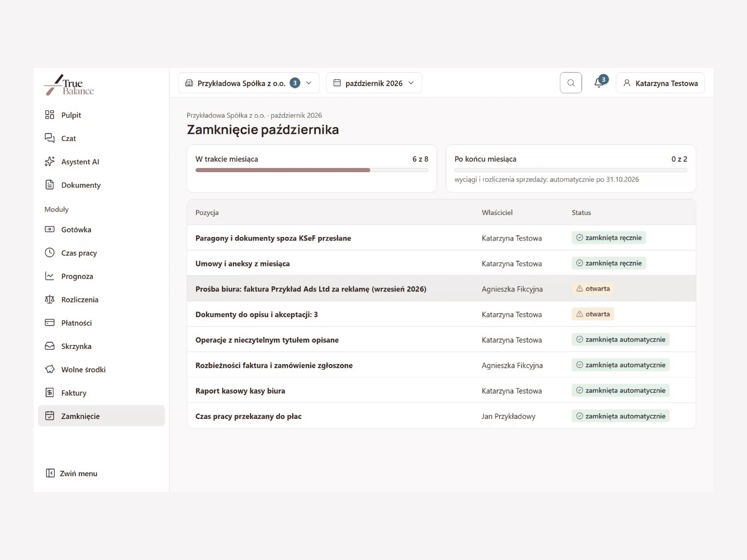Select owner 'Jan Przykładowy' cell
Image resolution: width=747 pixels, height=560 pixels.
coord(508,416)
